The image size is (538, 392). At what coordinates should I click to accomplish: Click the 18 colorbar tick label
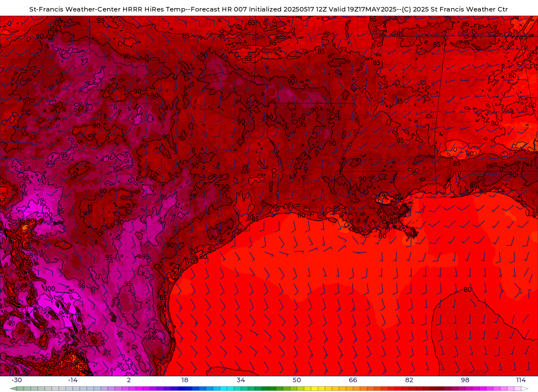click(185, 380)
